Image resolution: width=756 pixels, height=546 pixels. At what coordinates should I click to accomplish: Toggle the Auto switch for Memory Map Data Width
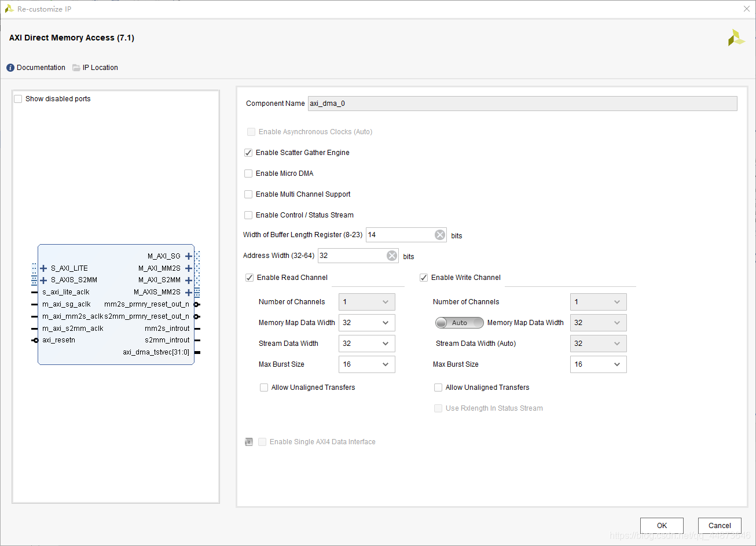point(460,323)
